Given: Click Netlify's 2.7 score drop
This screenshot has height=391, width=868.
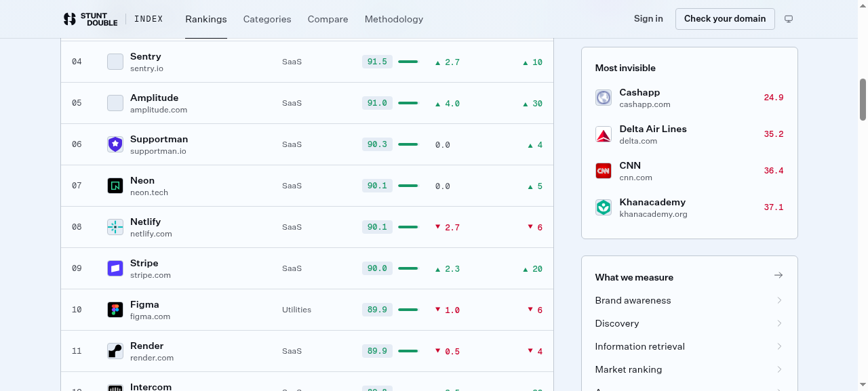Looking at the screenshot, I should [x=448, y=228].
